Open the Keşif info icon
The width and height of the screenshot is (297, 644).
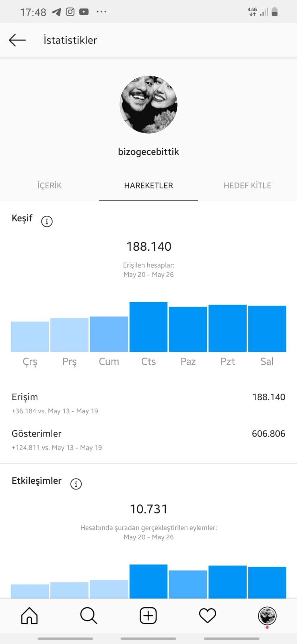tap(47, 221)
